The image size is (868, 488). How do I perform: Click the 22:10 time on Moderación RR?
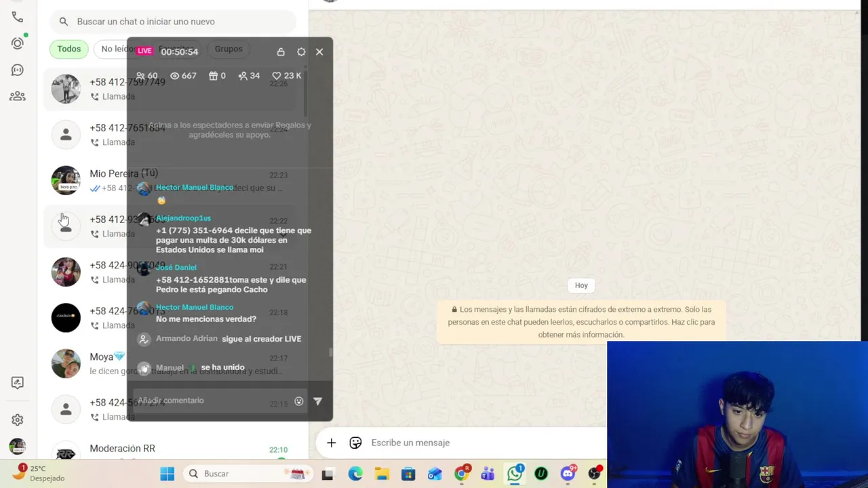(x=278, y=449)
